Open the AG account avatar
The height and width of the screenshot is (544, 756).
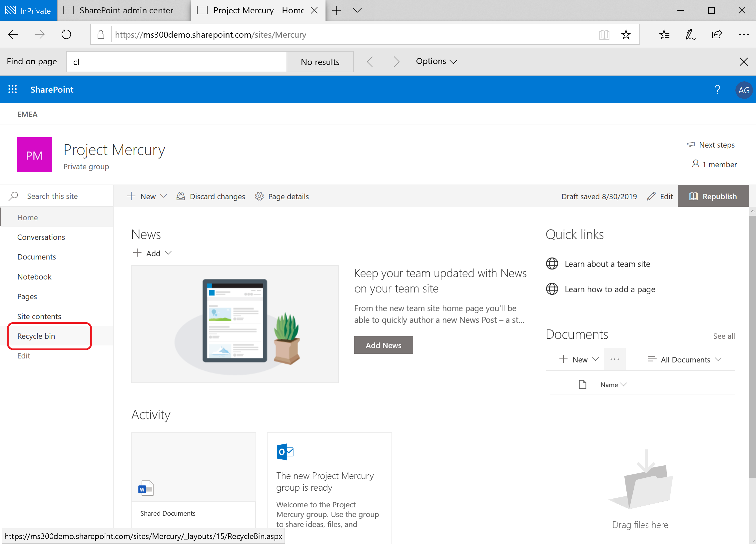[x=744, y=90]
